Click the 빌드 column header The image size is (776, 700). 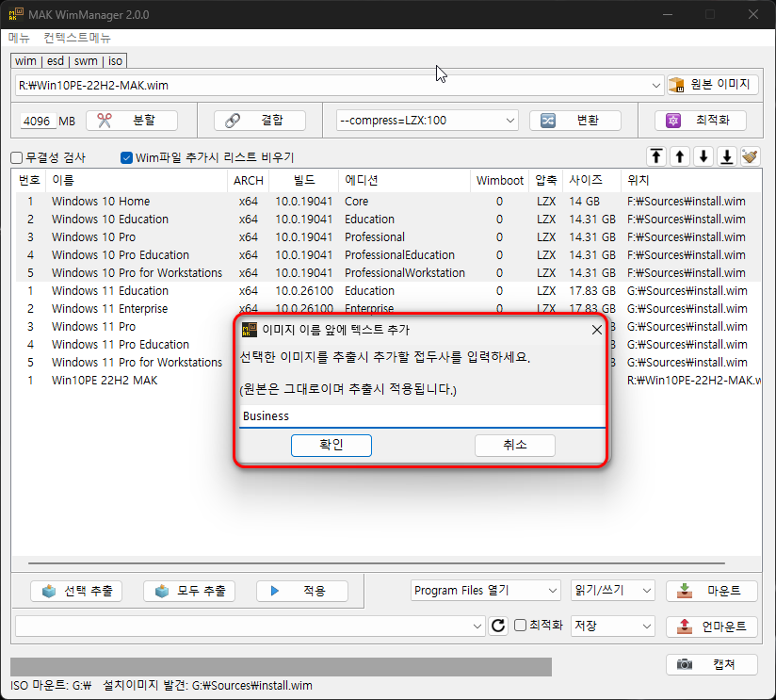(x=304, y=181)
